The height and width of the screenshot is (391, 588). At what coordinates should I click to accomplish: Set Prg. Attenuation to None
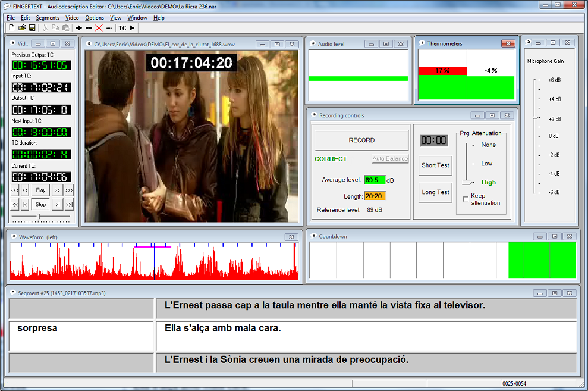coord(488,145)
